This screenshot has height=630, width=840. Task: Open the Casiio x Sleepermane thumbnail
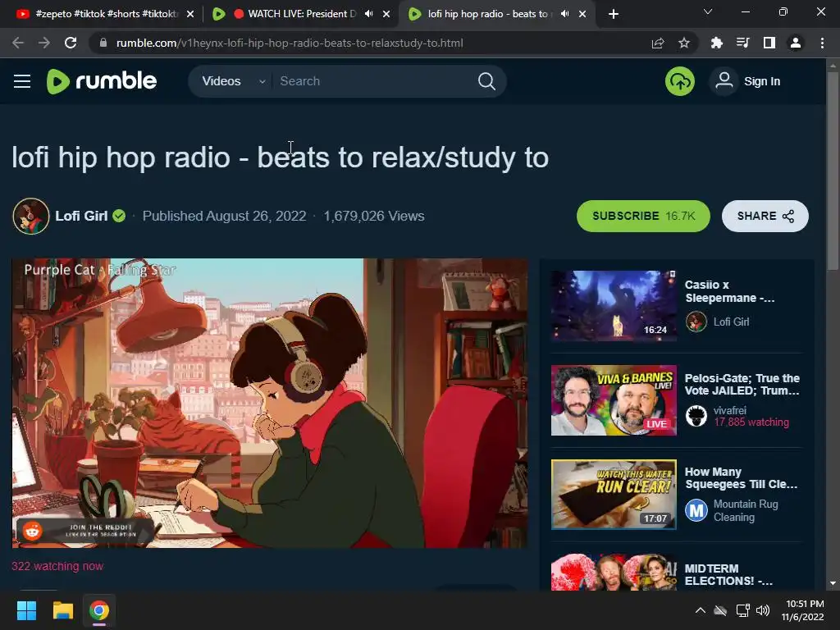tap(614, 306)
